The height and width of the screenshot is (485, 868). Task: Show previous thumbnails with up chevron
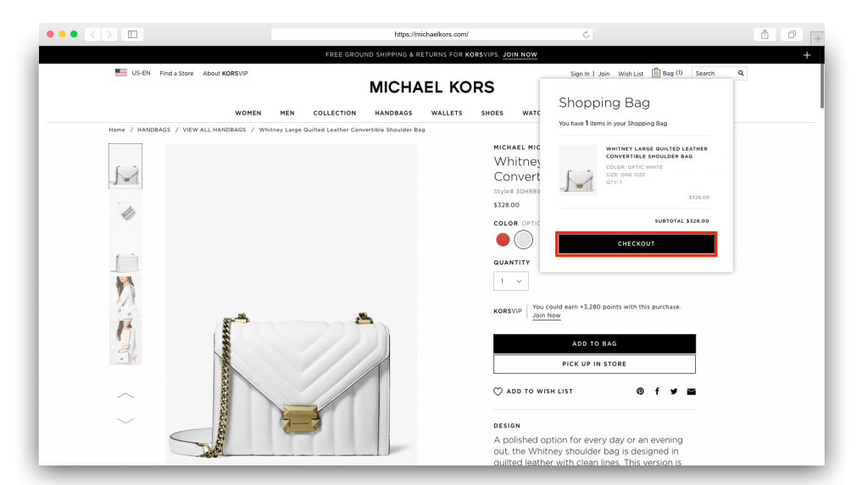tap(125, 395)
